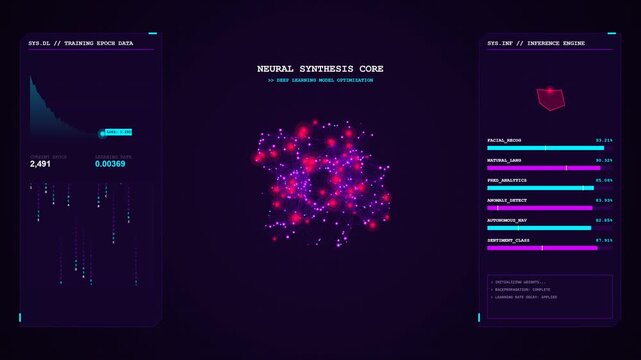The image size is (641, 360).
Task: Click the cyan loss value tooltip label
Action: click(x=119, y=132)
